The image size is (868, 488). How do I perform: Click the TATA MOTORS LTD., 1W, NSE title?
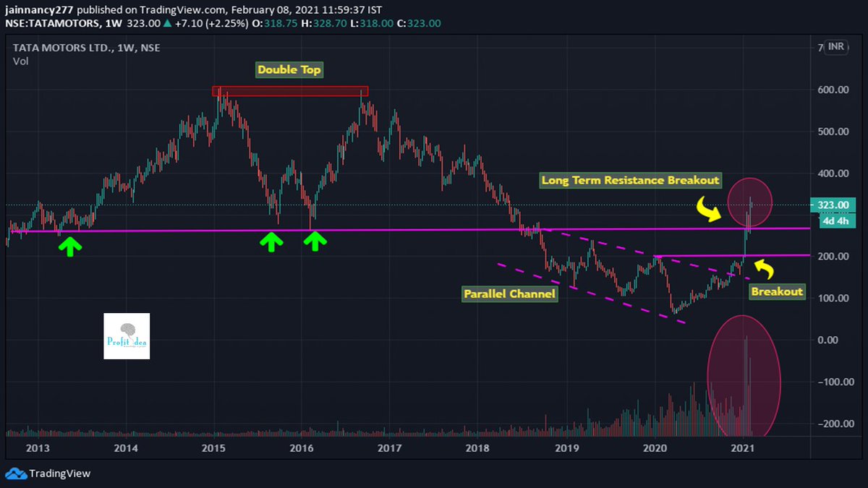coord(86,48)
